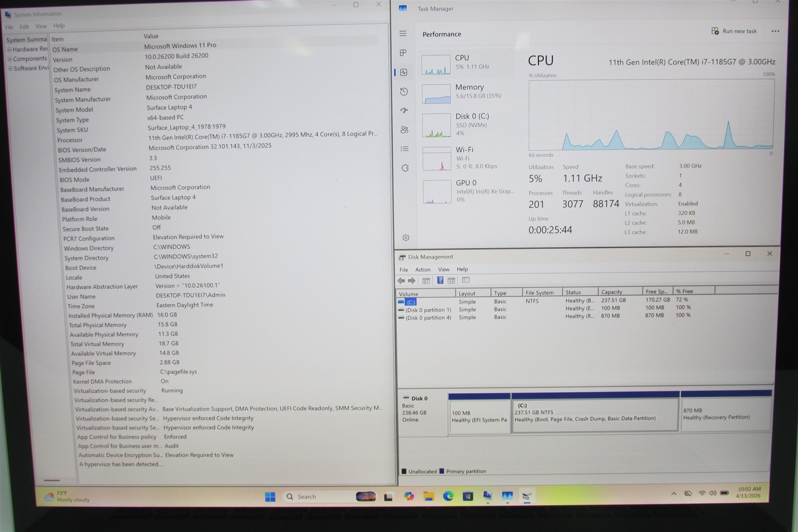Open Task Manager hamburger navigation menu
The height and width of the screenshot is (532, 798).
403,33
